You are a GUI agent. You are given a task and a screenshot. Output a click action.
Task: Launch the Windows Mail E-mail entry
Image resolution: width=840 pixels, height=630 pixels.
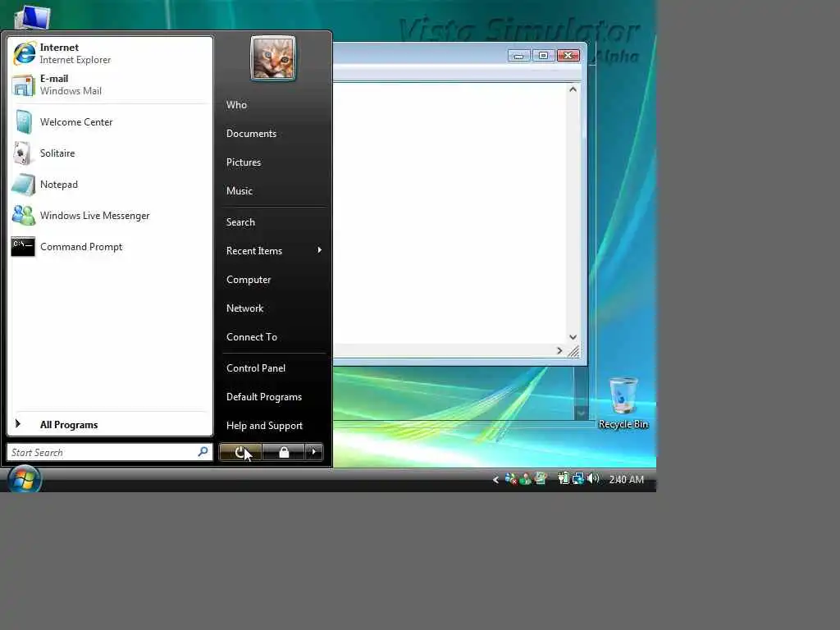pos(110,84)
